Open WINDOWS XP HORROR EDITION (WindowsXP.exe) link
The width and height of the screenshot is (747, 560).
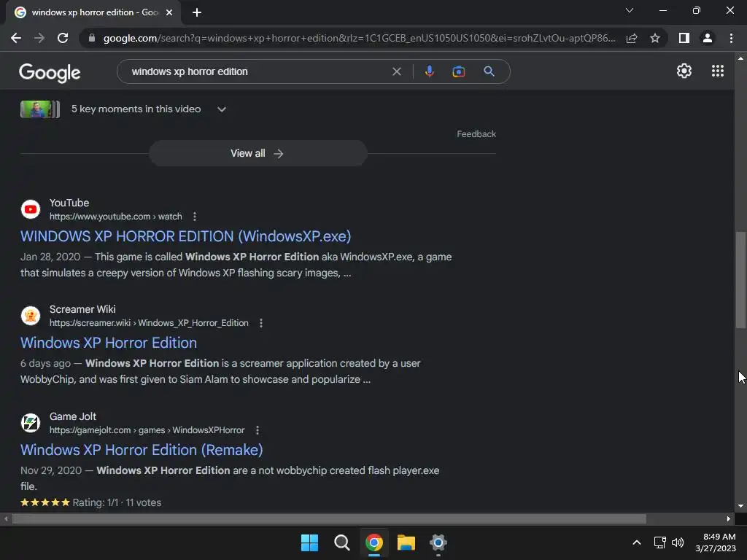[x=186, y=236]
